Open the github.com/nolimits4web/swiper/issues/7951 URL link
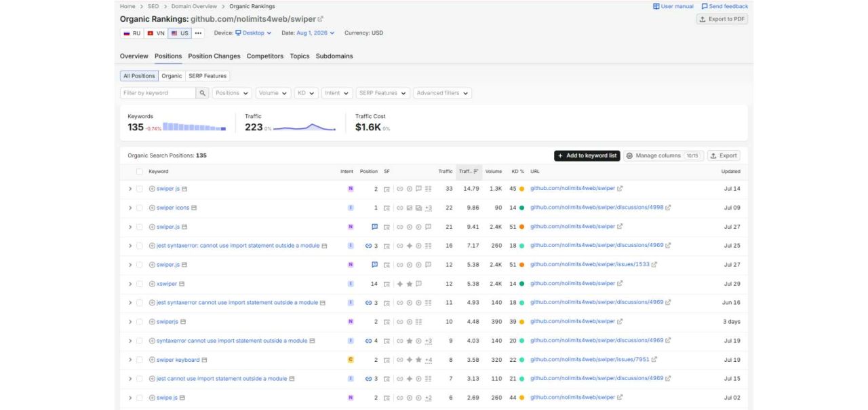This screenshot has height=410, width=868. click(x=590, y=360)
